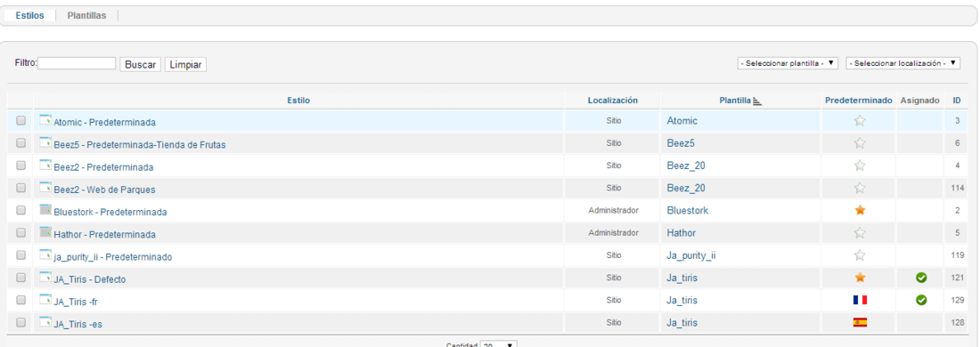Click the preview icon beside Beez5 - Predeterminada-Tienda de Frutas

pyautogui.click(x=45, y=142)
